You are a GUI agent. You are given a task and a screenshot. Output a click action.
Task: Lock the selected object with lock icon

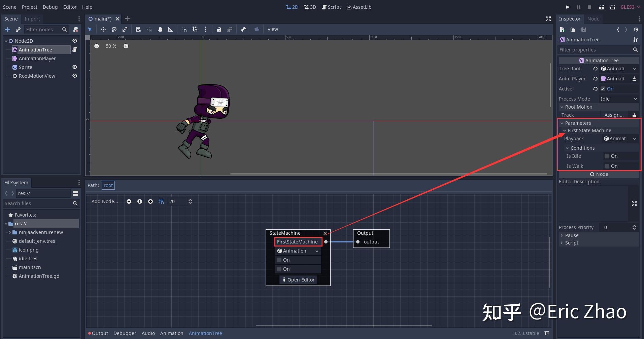219,30
